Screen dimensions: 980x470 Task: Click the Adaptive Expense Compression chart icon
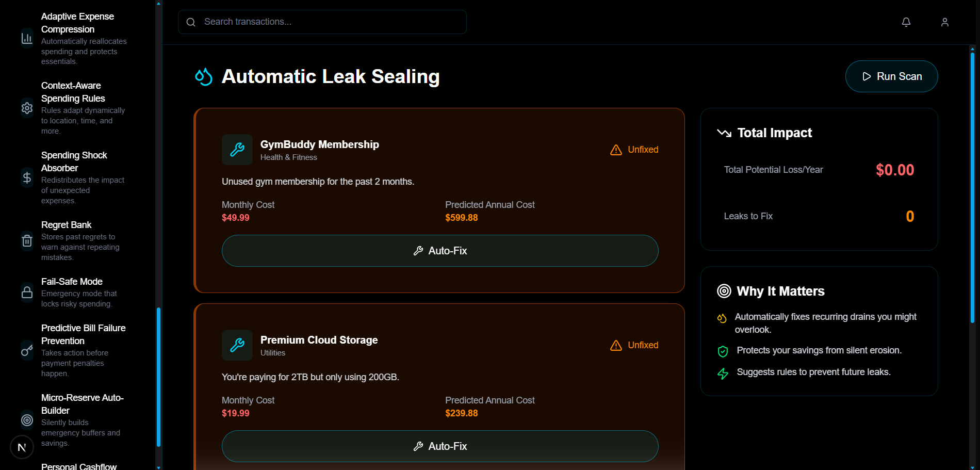click(27, 38)
